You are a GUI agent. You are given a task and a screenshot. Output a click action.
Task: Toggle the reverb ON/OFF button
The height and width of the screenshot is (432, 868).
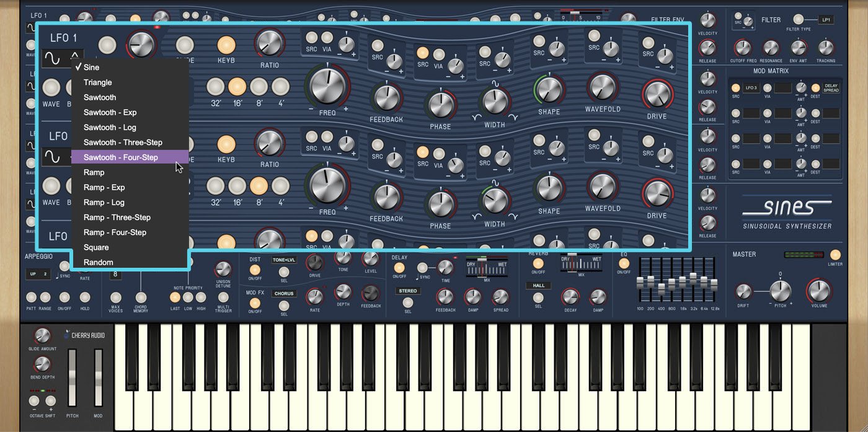tap(538, 264)
